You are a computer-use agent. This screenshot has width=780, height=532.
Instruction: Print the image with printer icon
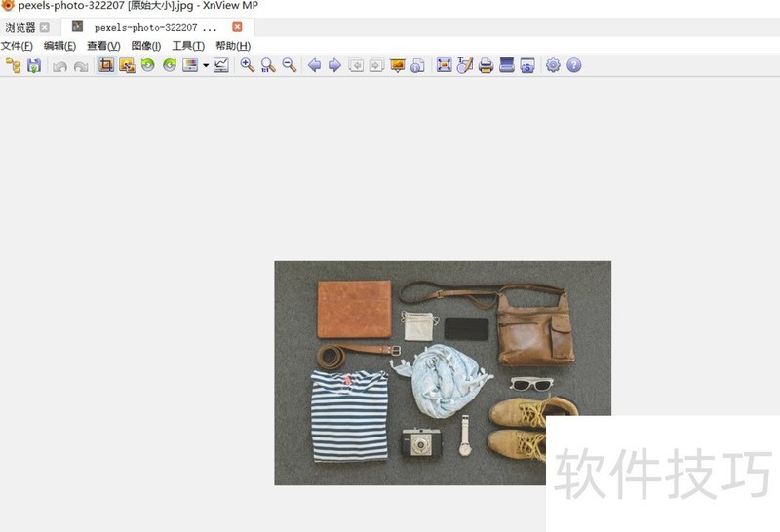click(x=486, y=65)
